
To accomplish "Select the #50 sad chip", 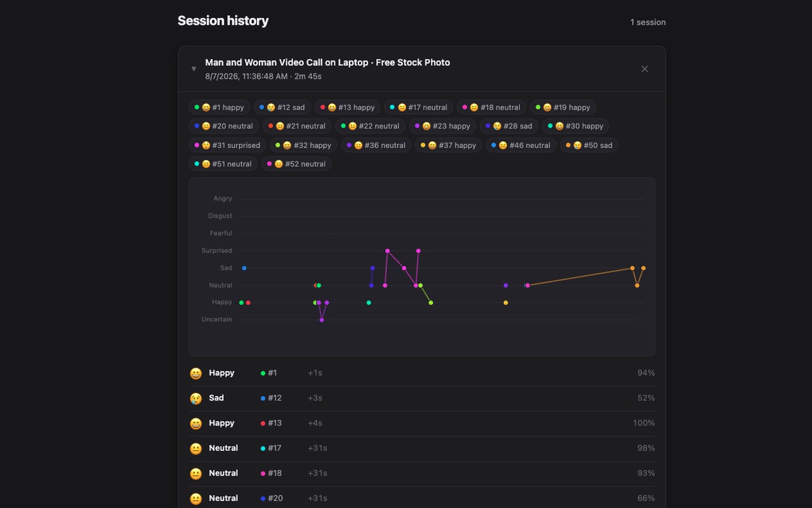I will pyautogui.click(x=589, y=145).
